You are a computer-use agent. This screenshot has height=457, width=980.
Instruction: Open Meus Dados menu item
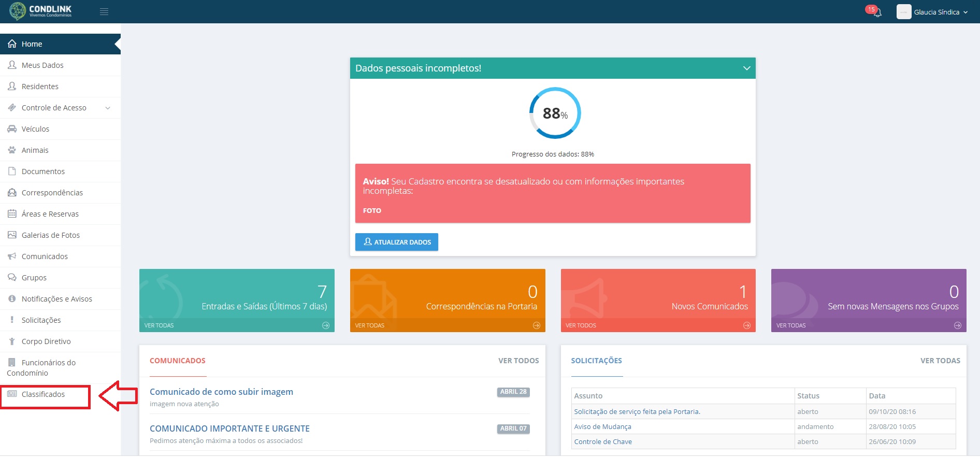coord(60,65)
